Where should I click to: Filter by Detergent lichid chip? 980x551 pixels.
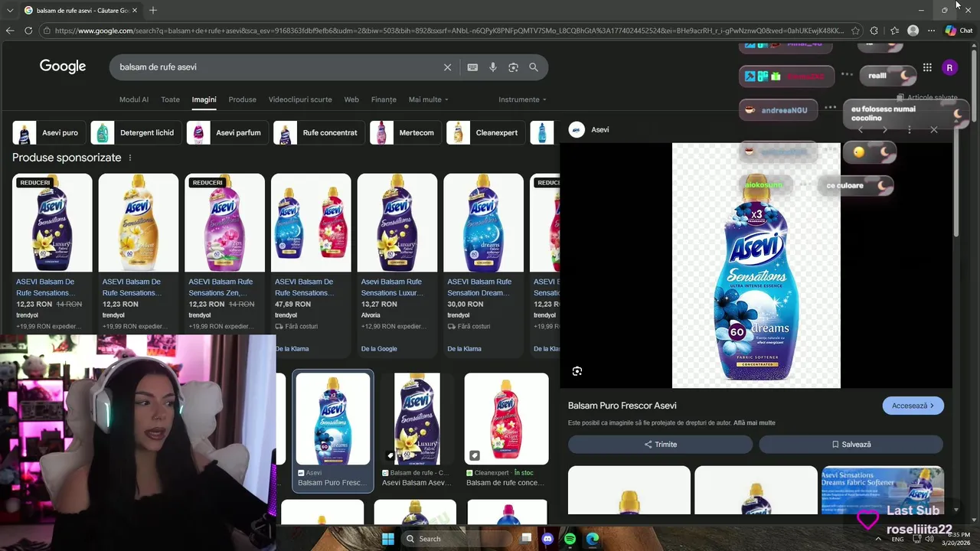(136, 132)
